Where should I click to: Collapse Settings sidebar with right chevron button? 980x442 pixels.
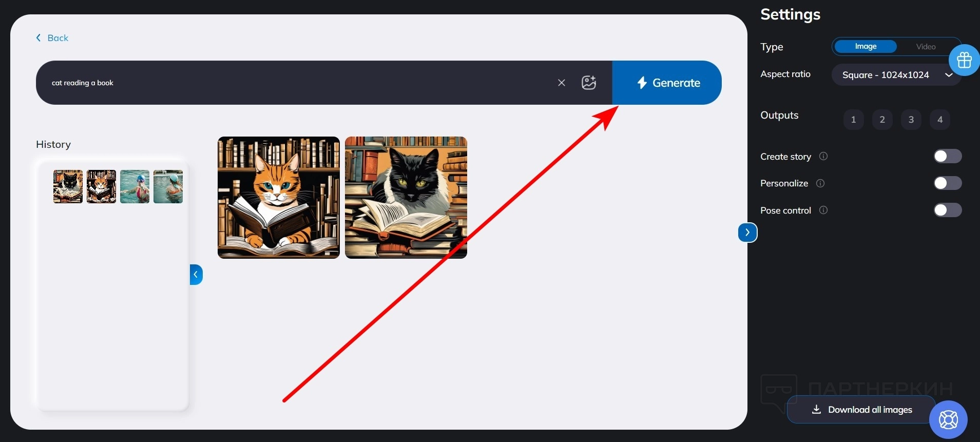click(747, 233)
